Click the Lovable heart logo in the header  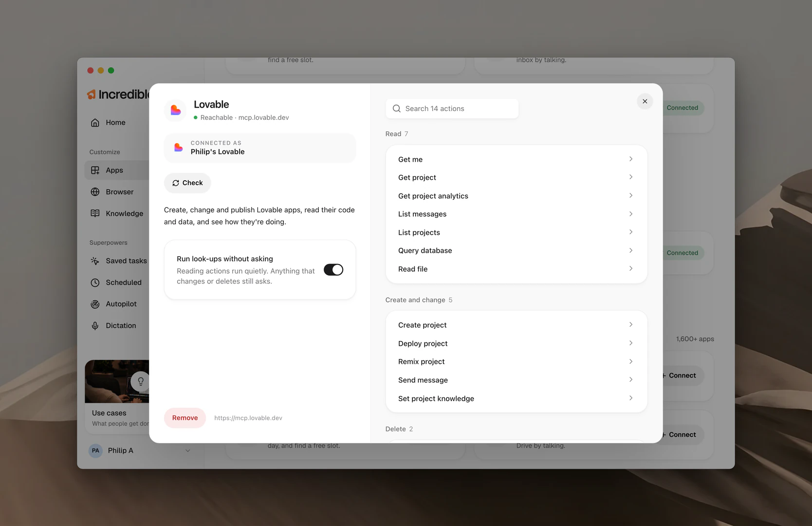point(176,110)
